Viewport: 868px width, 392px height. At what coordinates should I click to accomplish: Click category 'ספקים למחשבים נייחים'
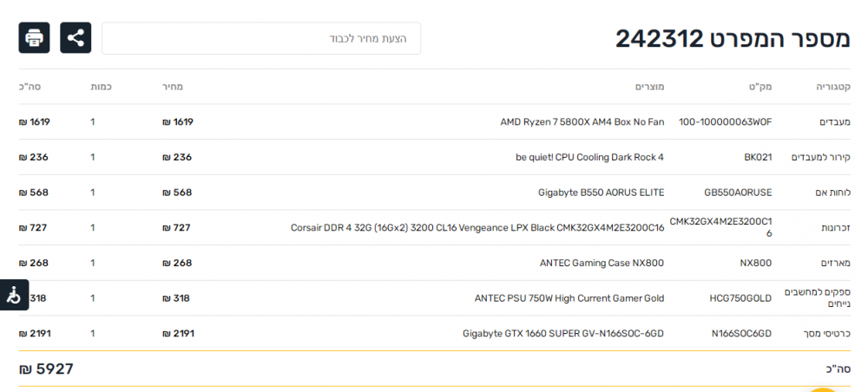click(818, 298)
